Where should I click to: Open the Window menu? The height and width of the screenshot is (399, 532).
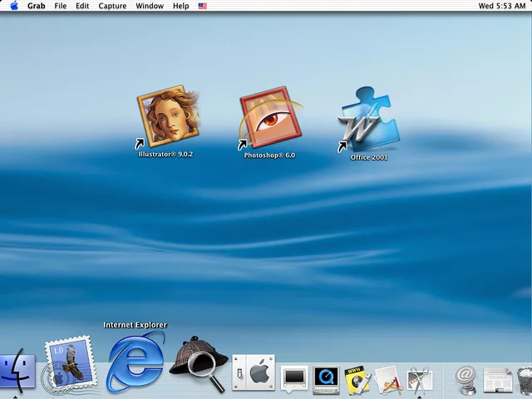(x=150, y=6)
